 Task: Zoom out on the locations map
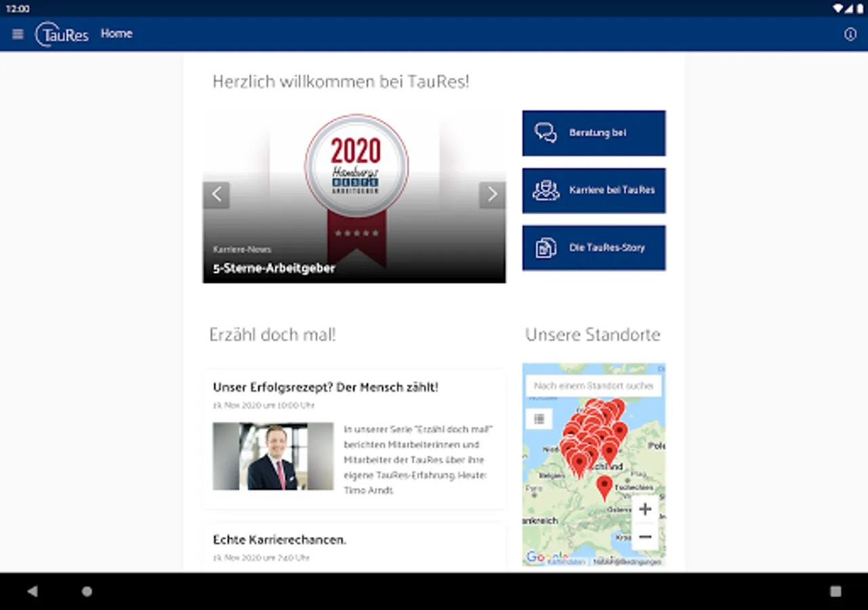coord(645,537)
